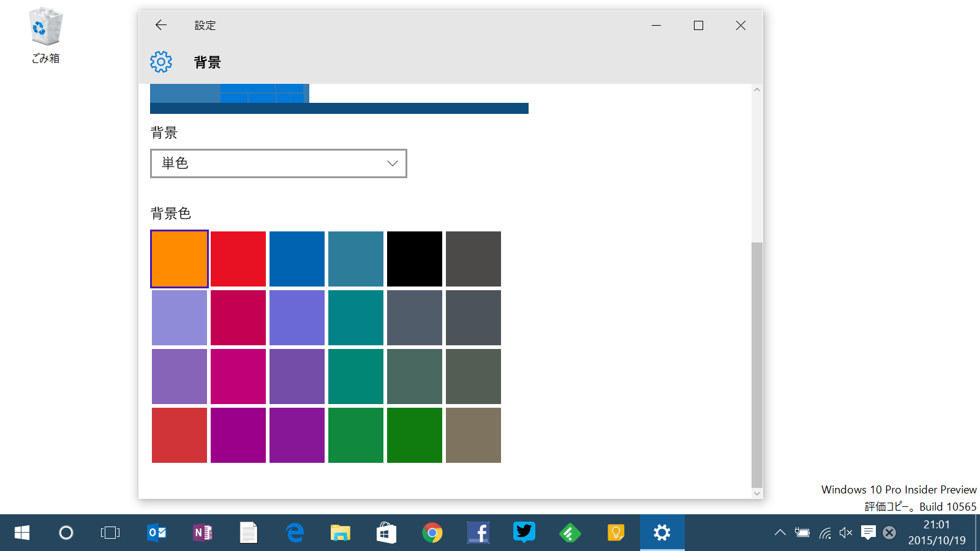Click the muted volume tray icon

pos(846,533)
